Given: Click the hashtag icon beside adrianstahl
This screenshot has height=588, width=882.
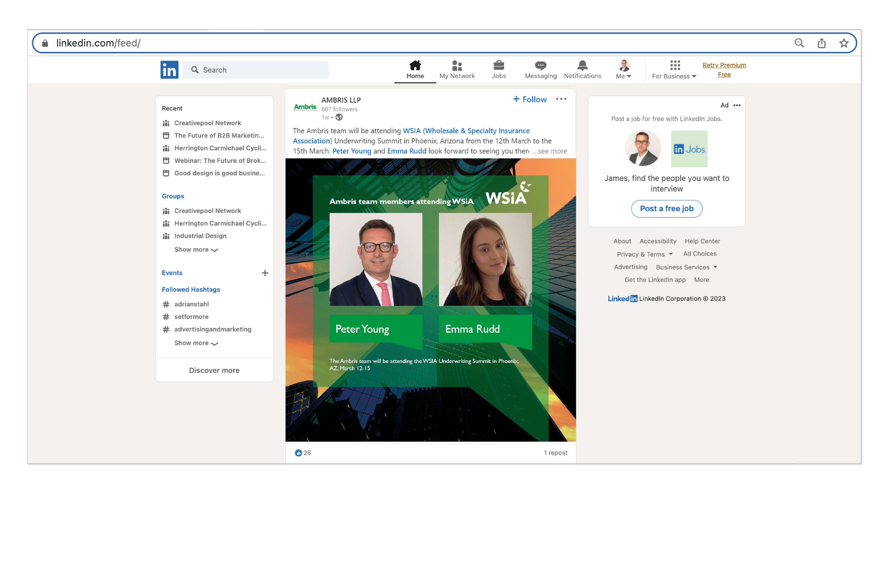Looking at the screenshot, I should tap(166, 304).
